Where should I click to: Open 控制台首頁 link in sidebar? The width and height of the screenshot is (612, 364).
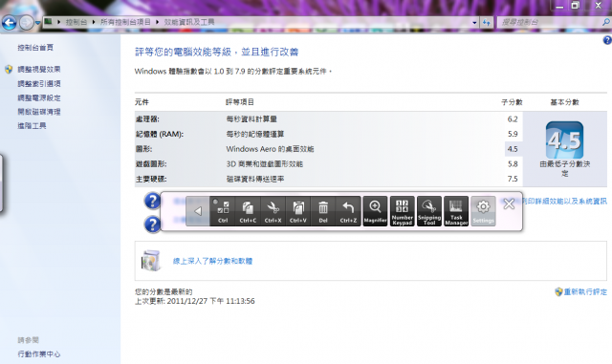35,48
